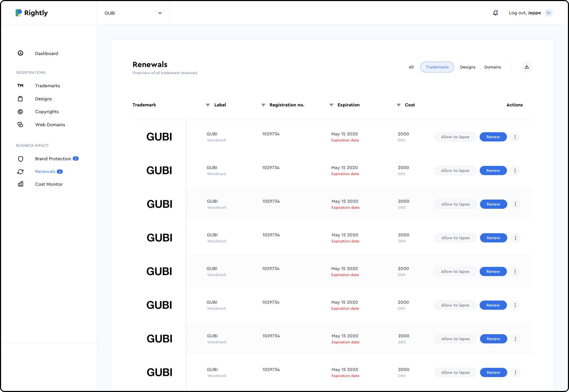The width and height of the screenshot is (569, 392).
Task: Allow third GUBI trademark to lapse
Action: [x=456, y=204]
